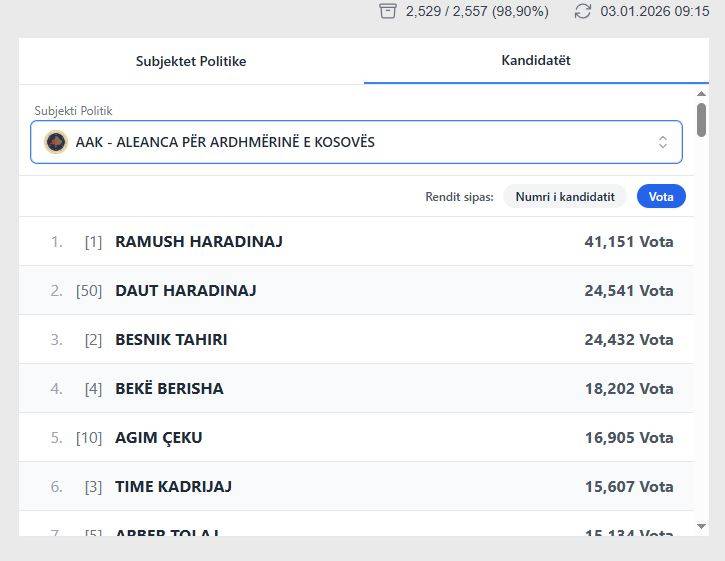
Task: Expand the AAK party selection combo box
Action: (356, 142)
